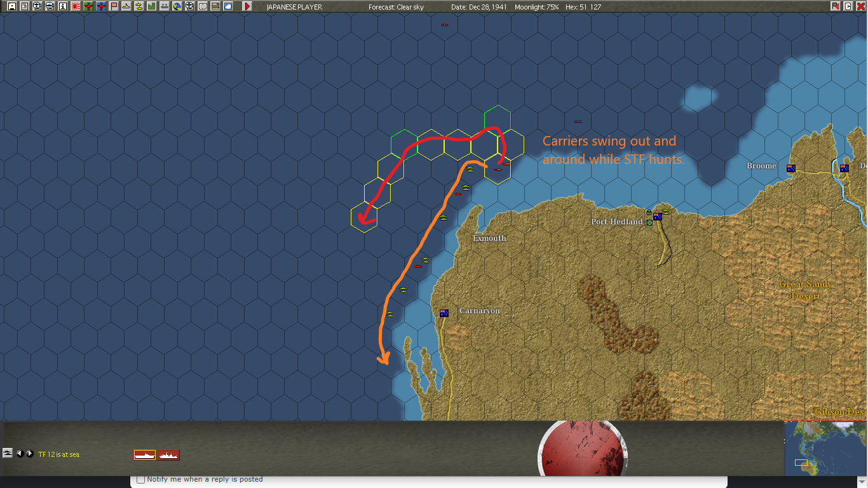Viewport: 868px width, 488px height.
Task: Click the Japanese rising sun flag icon
Action: coord(76,6)
